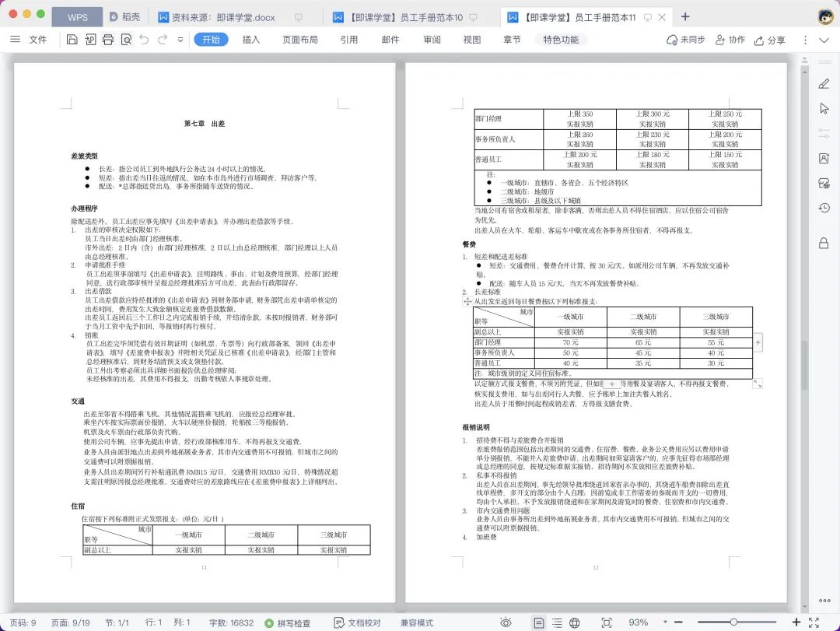Open the 邮件 ribbon tab

pyautogui.click(x=390, y=40)
